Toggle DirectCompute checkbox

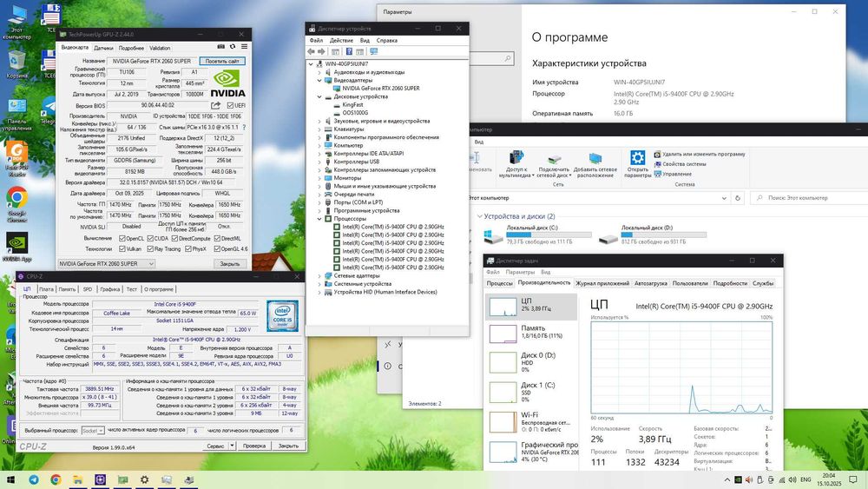tap(174, 238)
